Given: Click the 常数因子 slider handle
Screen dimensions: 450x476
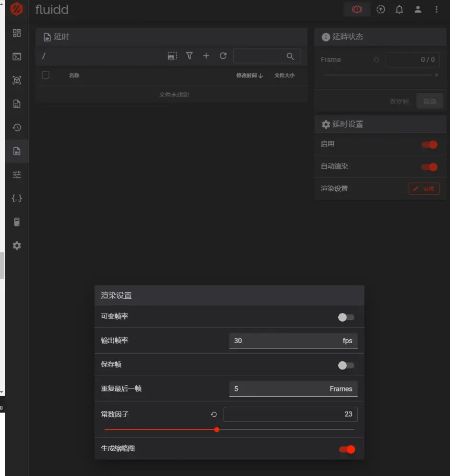Looking at the screenshot, I should (x=217, y=430).
